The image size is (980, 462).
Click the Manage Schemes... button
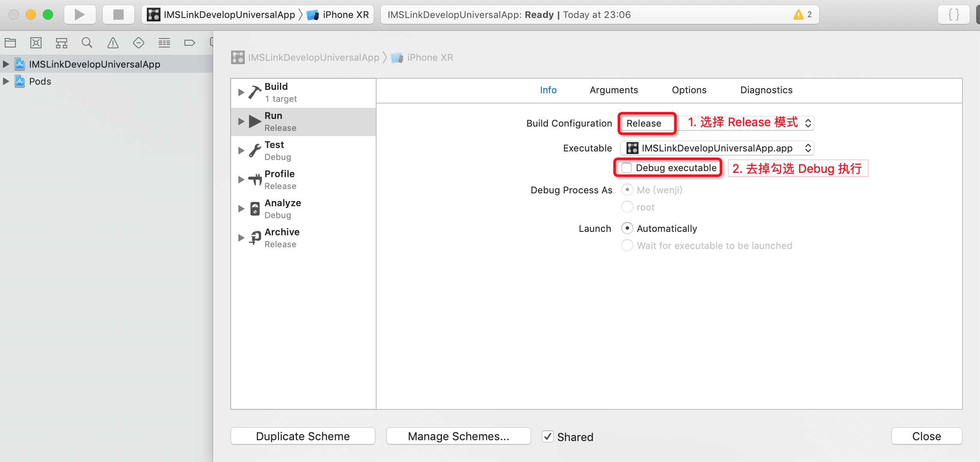point(459,436)
